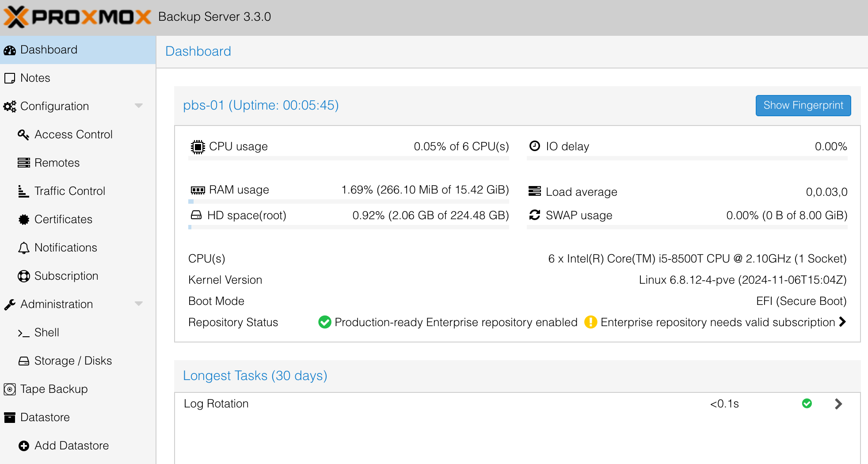Click the Proxmox logo
Screen dimensions: 868x464
[77, 17]
